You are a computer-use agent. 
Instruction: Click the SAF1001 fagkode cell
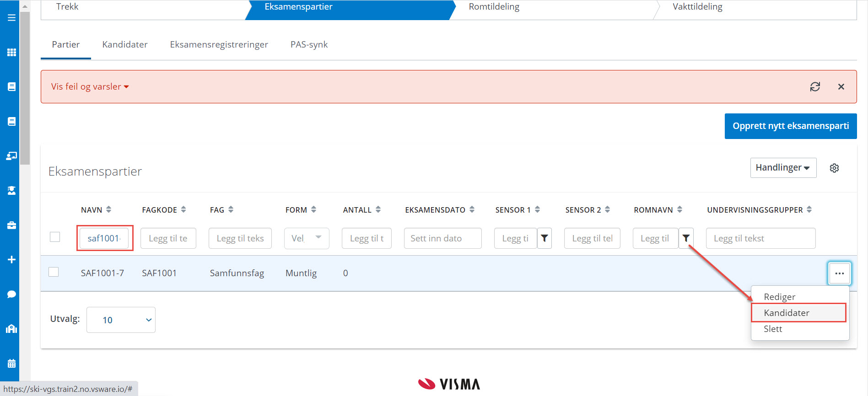(x=159, y=273)
